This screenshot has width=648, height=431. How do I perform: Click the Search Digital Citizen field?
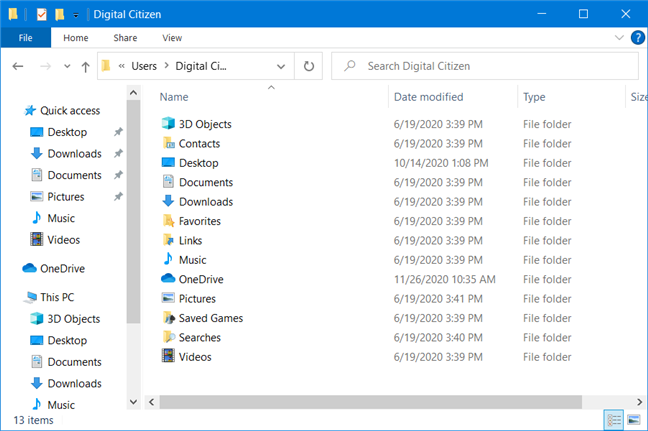(x=485, y=66)
